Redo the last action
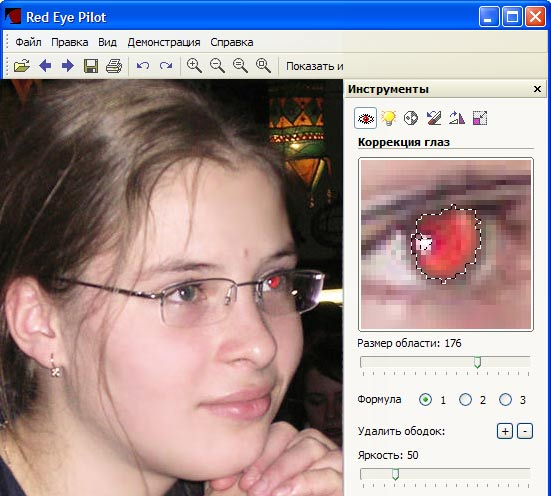Screen dimensions: 551x496 click(166, 66)
